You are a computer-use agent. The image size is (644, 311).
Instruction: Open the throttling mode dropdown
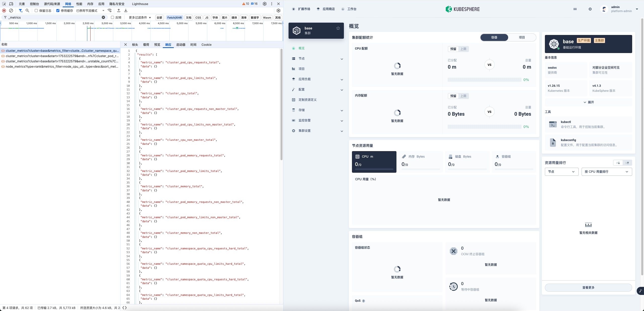[x=90, y=11]
